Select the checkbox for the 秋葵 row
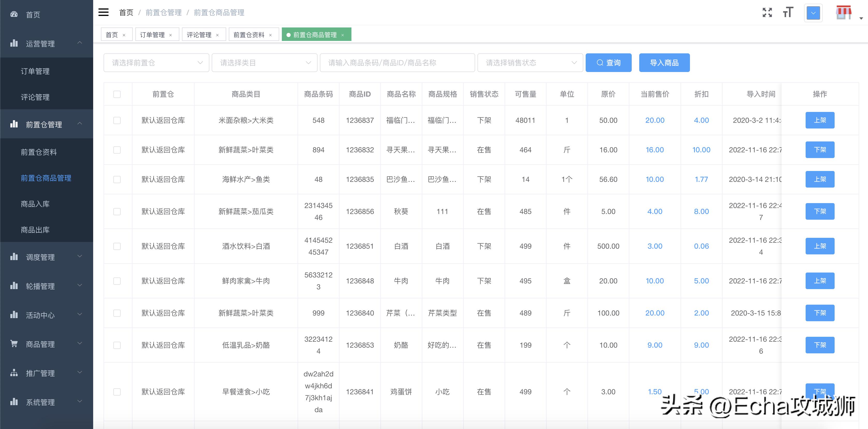 [117, 211]
